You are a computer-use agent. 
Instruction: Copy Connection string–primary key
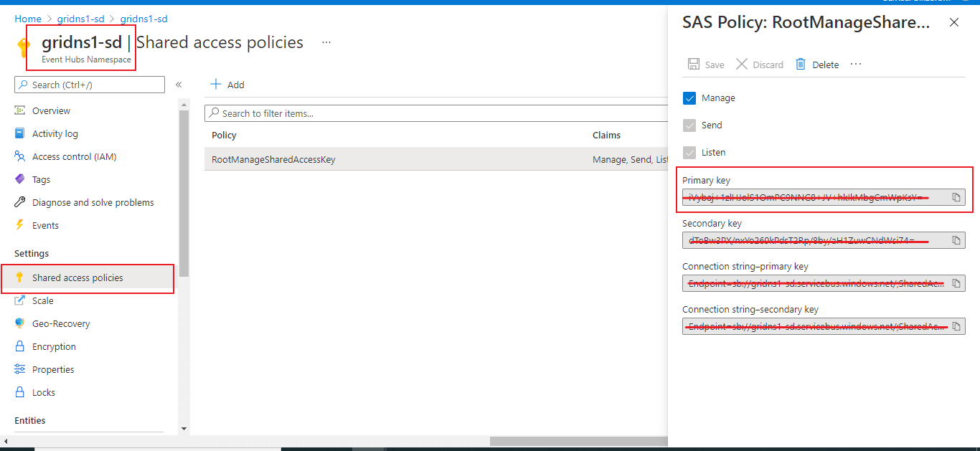[x=956, y=283]
